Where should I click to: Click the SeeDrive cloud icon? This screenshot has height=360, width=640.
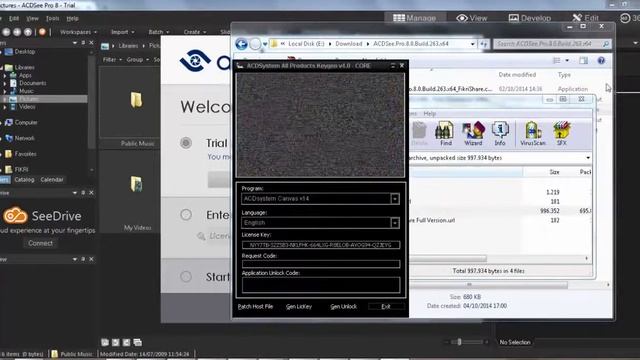(x=15, y=216)
